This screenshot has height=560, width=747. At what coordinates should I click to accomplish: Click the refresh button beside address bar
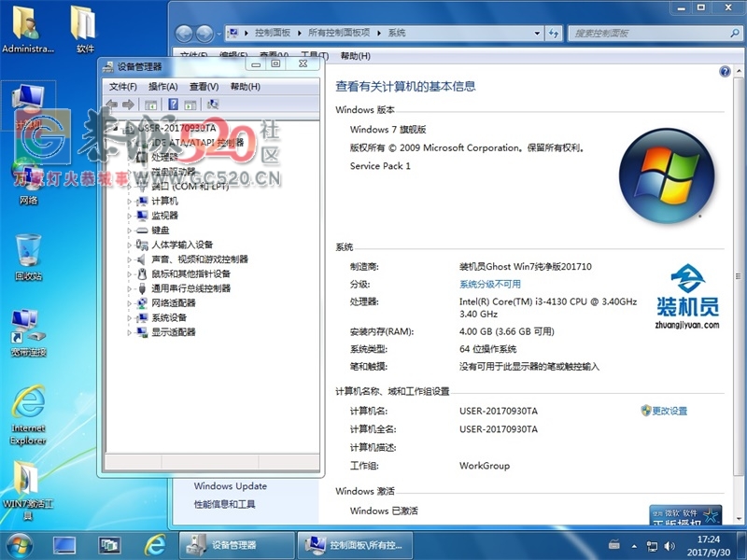(x=554, y=33)
